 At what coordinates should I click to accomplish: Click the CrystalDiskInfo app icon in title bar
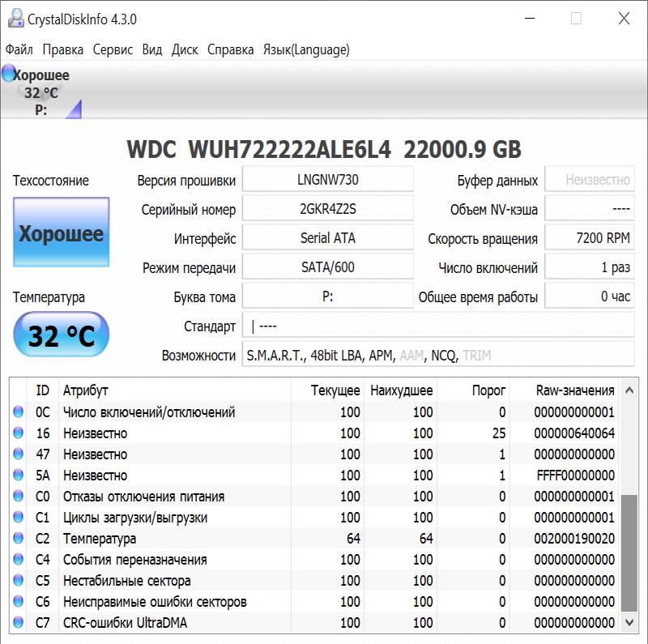click(x=14, y=18)
